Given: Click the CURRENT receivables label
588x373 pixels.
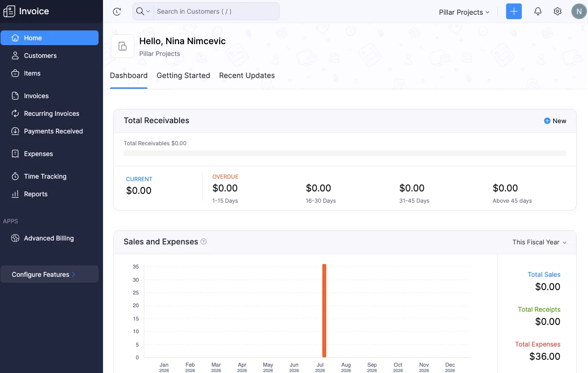Looking at the screenshot, I should [x=139, y=179].
